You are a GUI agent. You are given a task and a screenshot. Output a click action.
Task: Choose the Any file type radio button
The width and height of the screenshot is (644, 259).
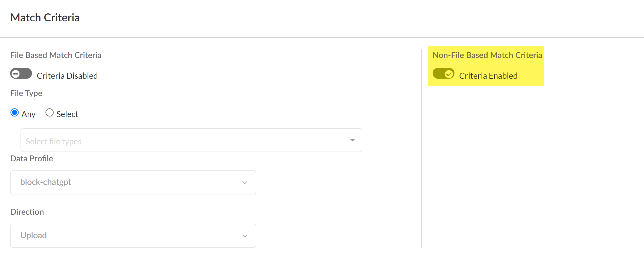coord(14,113)
